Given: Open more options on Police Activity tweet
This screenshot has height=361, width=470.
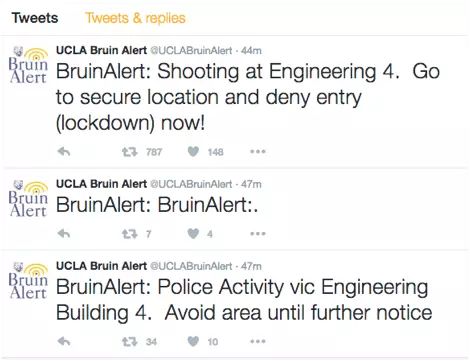Looking at the screenshot, I should click(x=258, y=341).
